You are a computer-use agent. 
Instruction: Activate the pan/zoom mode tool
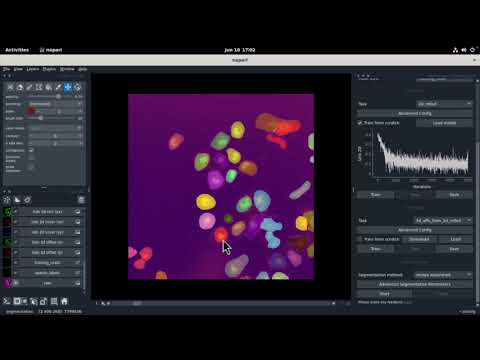[x=68, y=87]
